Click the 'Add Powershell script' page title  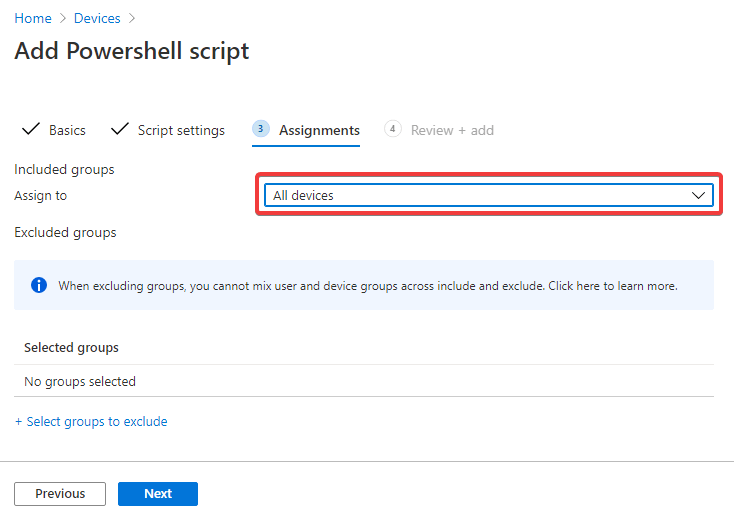tap(132, 51)
